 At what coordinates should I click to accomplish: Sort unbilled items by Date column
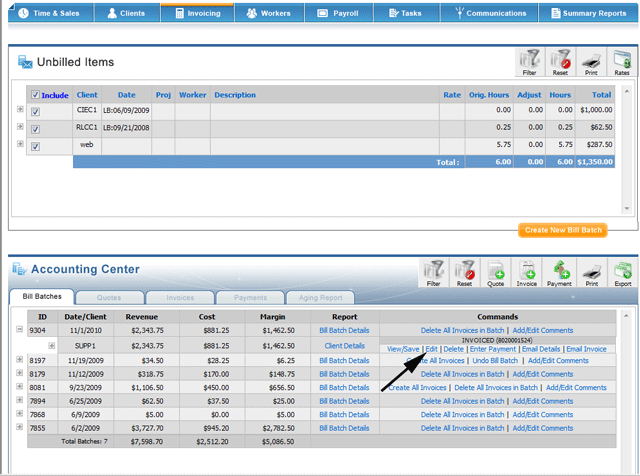127,95
